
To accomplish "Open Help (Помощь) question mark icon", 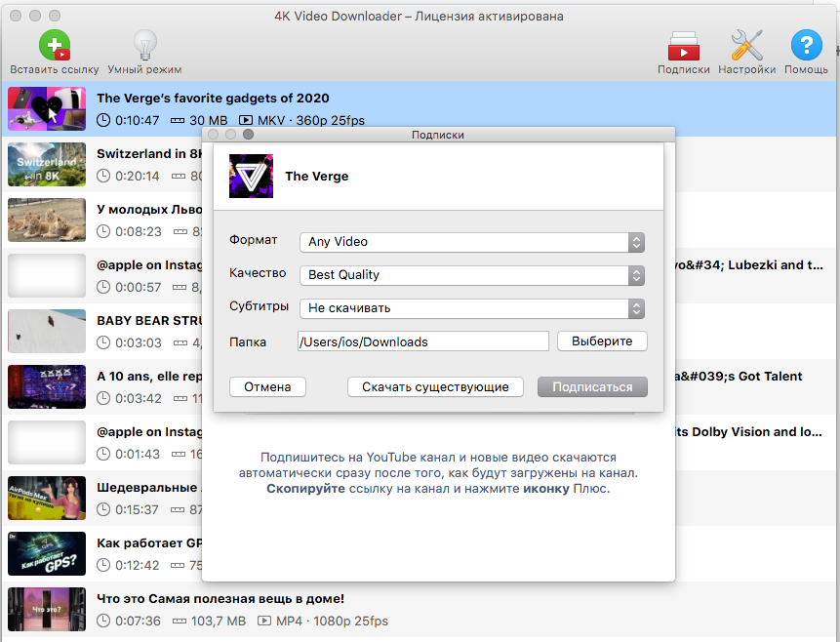I will pos(806,45).
